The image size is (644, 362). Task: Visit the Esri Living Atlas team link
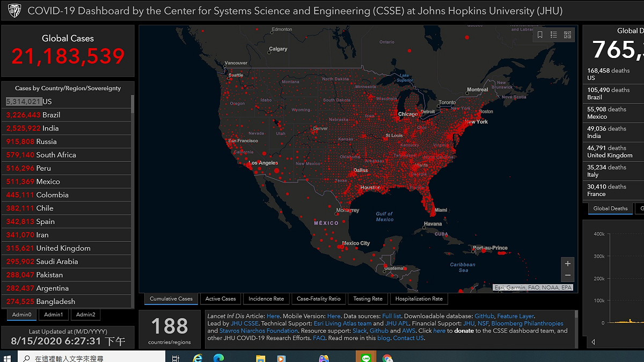(x=342, y=324)
